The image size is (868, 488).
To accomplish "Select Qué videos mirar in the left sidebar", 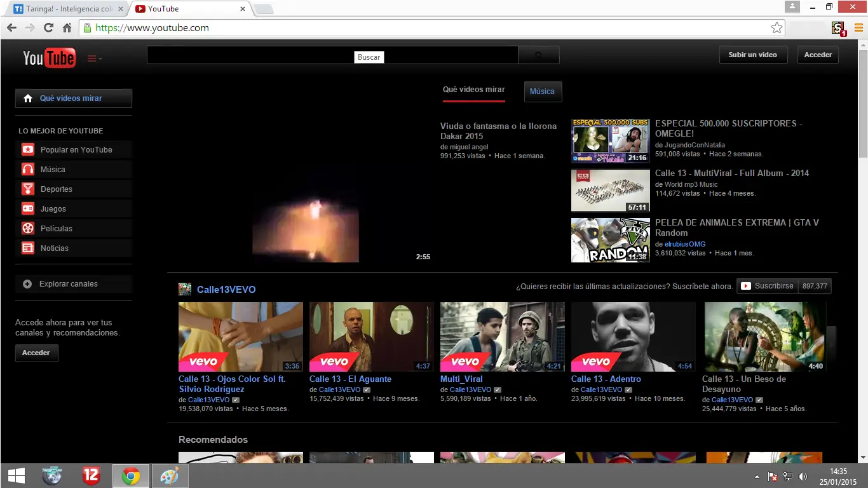I will [x=74, y=98].
